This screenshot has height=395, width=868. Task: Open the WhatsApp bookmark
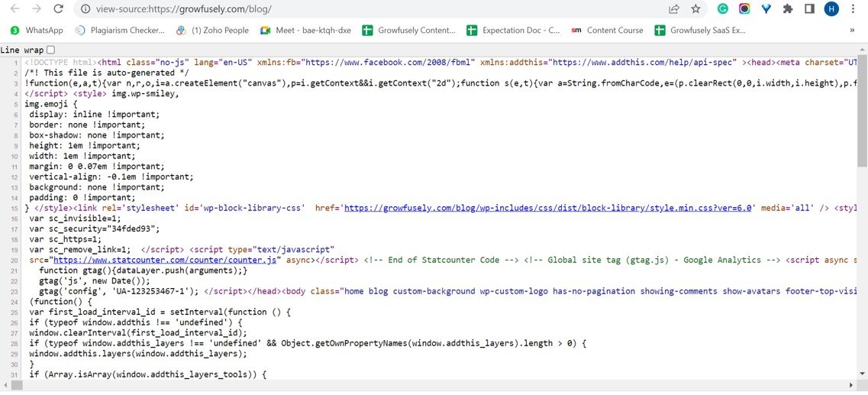(37, 31)
